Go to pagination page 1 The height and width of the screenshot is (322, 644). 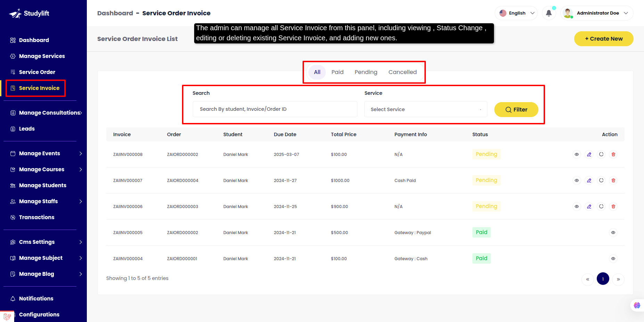(x=603, y=279)
